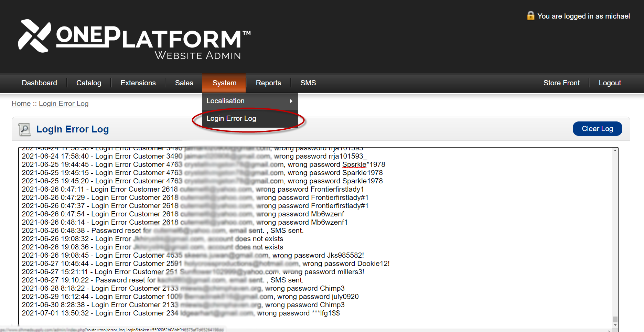Open the Dashboard menu
This screenshot has height=332, width=644.
(40, 83)
